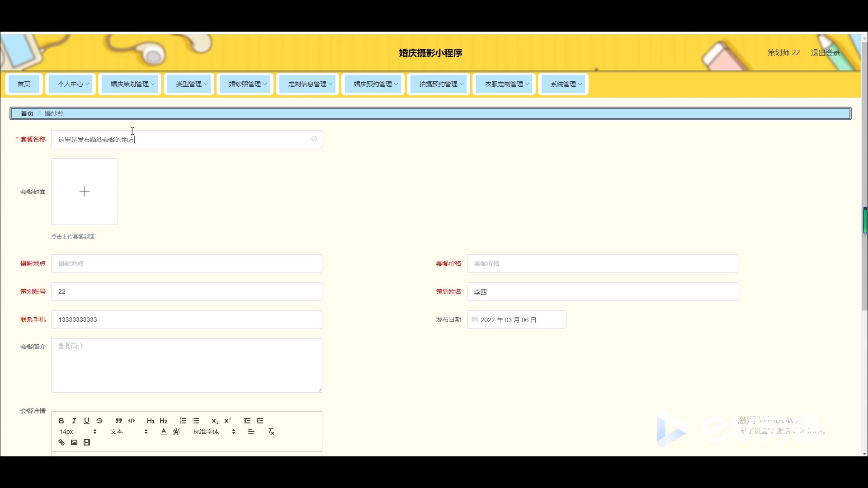Insert an image into the editor
The image size is (868, 488).
click(74, 442)
